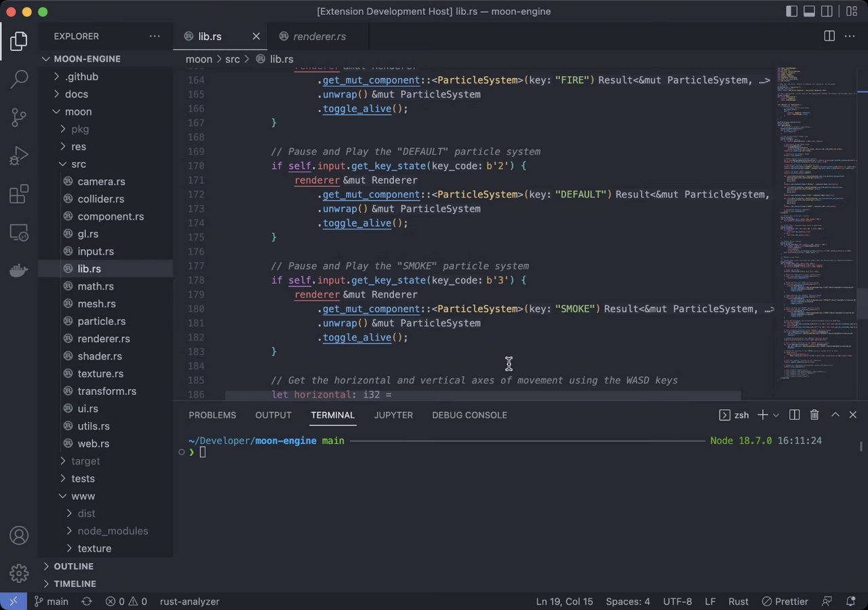Expand the OUTLINE section
The width and height of the screenshot is (868, 610).
[106, 566]
